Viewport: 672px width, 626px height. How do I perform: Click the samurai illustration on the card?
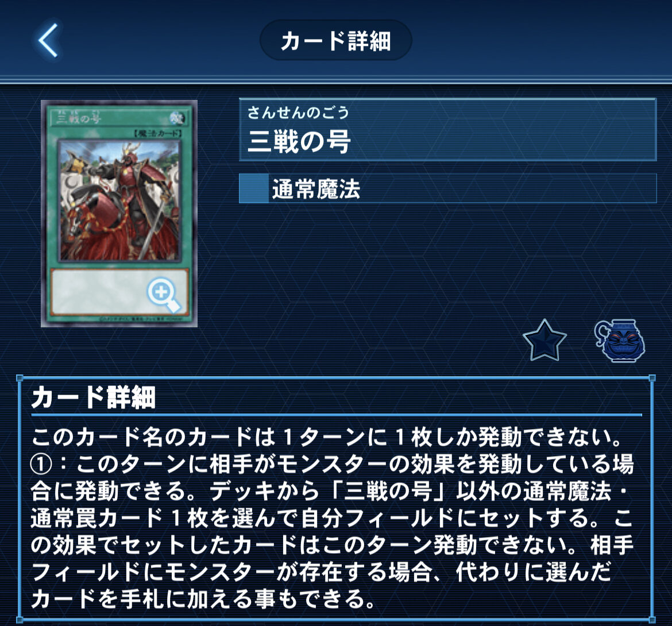click(x=119, y=200)
